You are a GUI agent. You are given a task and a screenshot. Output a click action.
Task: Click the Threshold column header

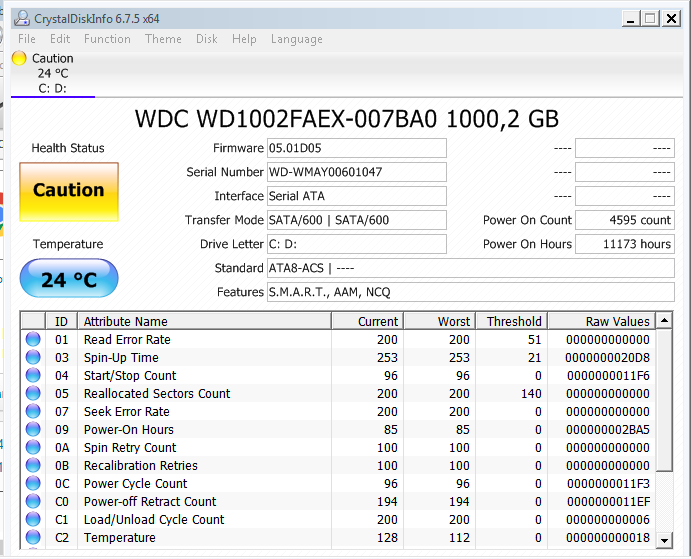(x=512, y=321)
